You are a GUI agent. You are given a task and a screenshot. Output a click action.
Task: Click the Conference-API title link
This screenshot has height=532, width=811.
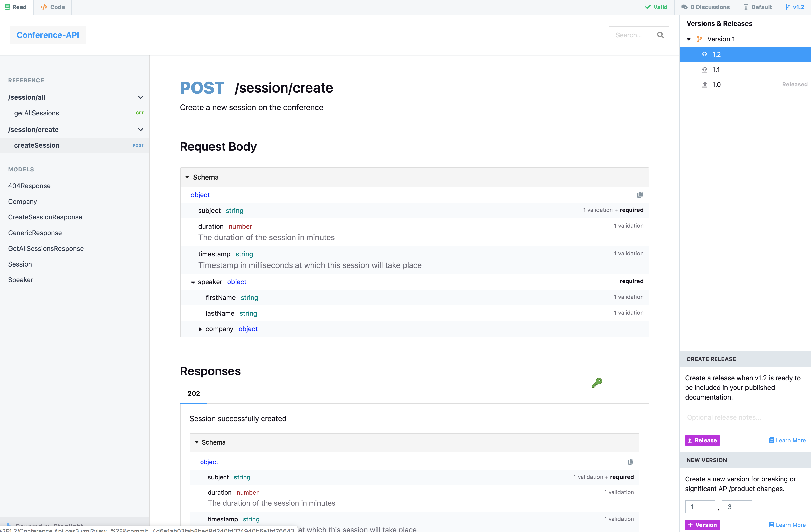(x=48, y=35)
